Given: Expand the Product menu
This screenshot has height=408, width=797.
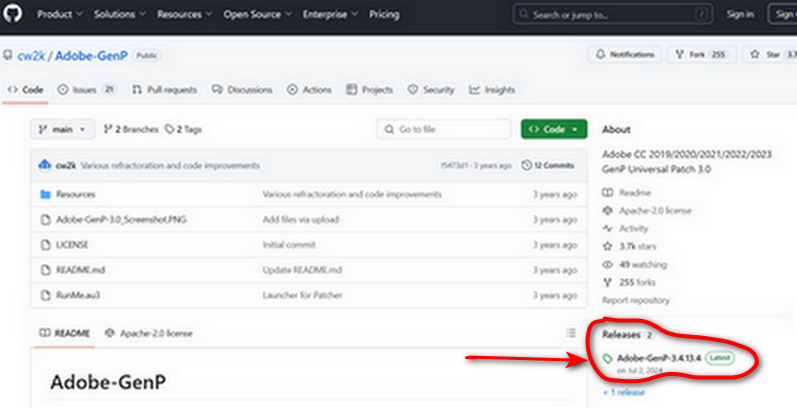Looking at the screenshot, I should 59,15.
